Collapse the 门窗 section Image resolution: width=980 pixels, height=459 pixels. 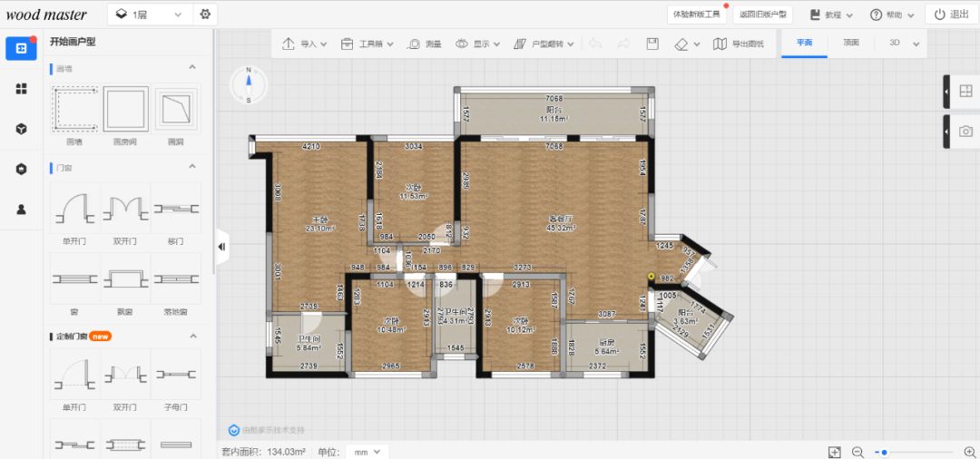click(192, 167)
